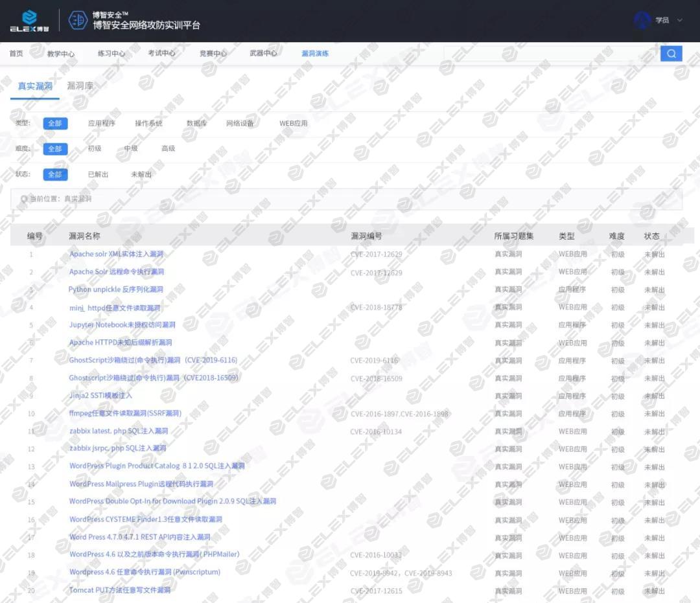Filter type by 操作系统
This screenshot has height=603, width=700.
148,124
